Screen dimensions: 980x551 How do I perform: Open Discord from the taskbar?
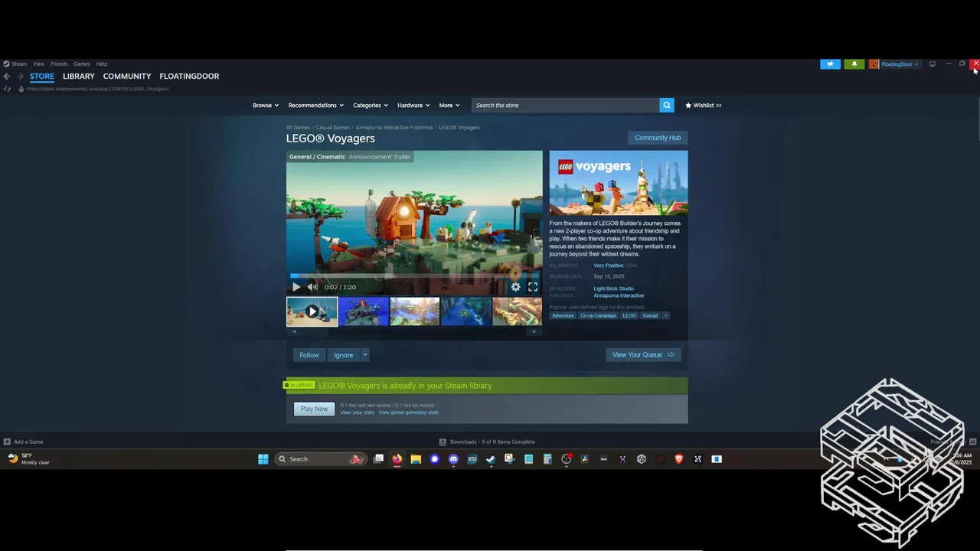(x=453, y=459)
